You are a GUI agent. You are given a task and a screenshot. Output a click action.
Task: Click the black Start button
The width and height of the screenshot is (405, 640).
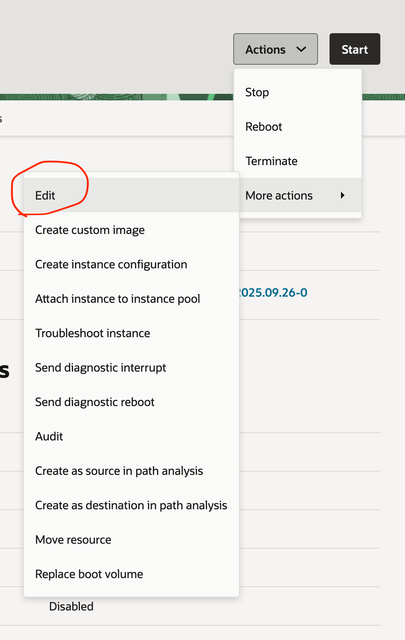coord(355,49)
